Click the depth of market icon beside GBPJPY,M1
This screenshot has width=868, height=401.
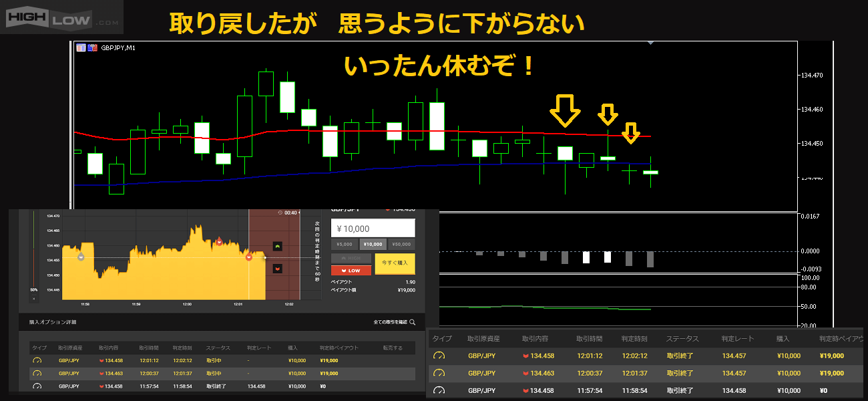[93, 47]
